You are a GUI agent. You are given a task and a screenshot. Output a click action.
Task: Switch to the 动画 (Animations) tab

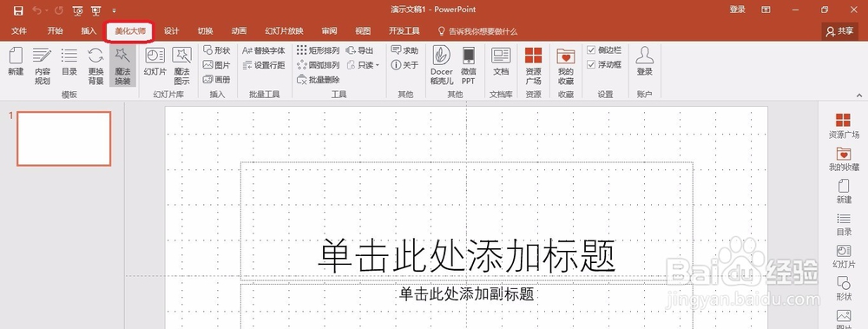(x=240, y=31)
